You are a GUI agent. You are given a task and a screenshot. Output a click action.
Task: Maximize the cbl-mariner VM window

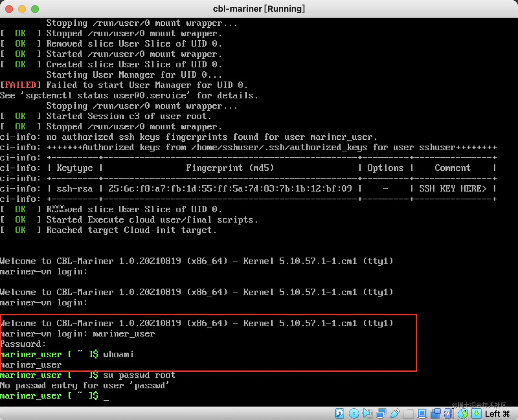(35, 9)
